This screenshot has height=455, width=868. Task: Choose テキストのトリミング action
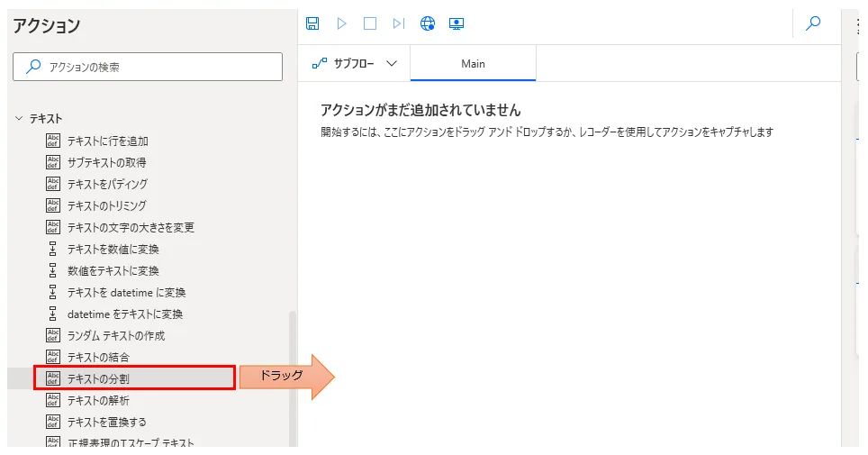click(x=106, y=205)
